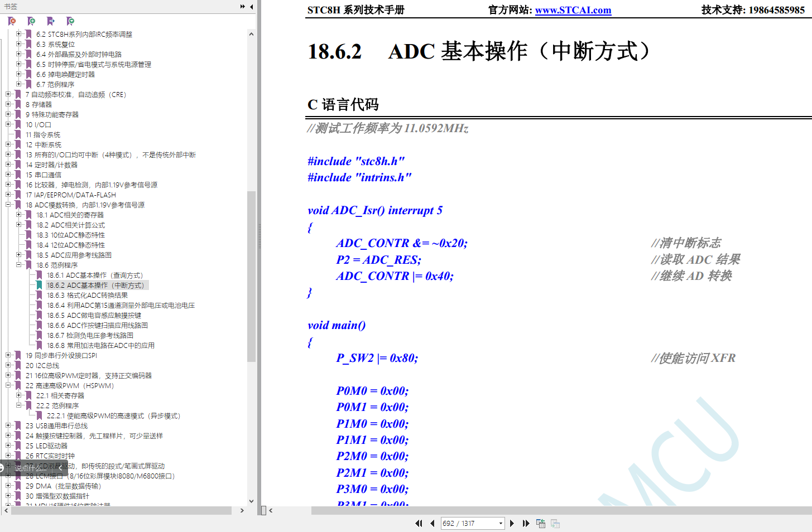Open bookmark 18.6.1 ADC基本操作（查询方式）

tap(95, 275)
